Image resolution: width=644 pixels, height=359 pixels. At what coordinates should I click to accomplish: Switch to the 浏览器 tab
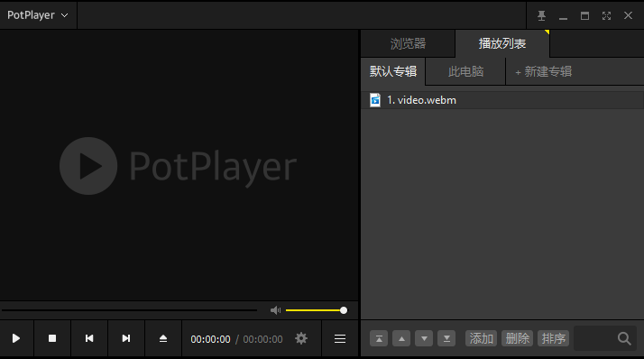pos(408,43)
